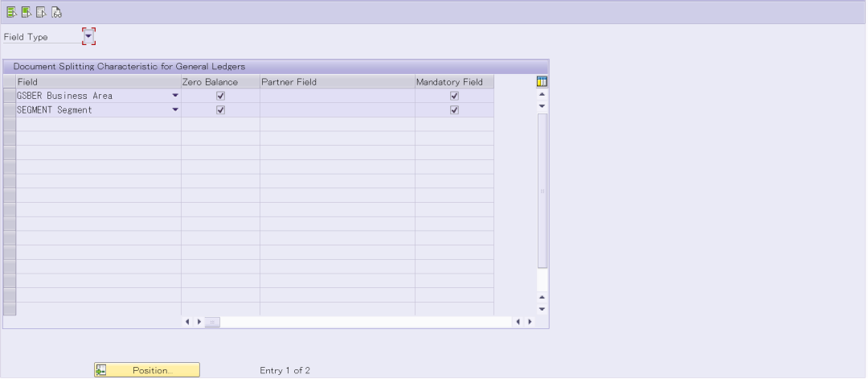Expand the GSBER Business Area field dropdown

[x=175, y=95]
